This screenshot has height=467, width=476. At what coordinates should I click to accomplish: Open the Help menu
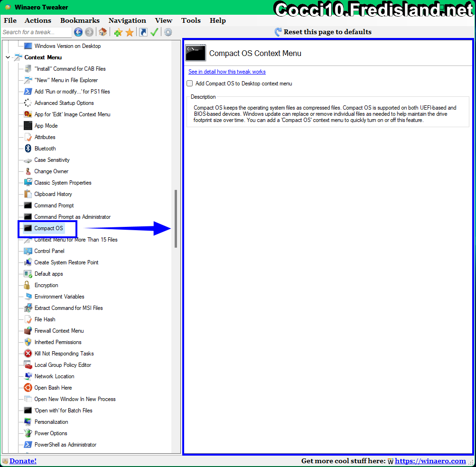click(218, 20)
